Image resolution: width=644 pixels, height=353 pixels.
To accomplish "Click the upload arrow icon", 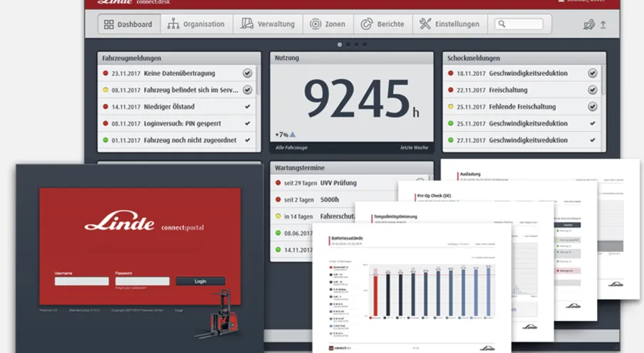I will (603, 25).
